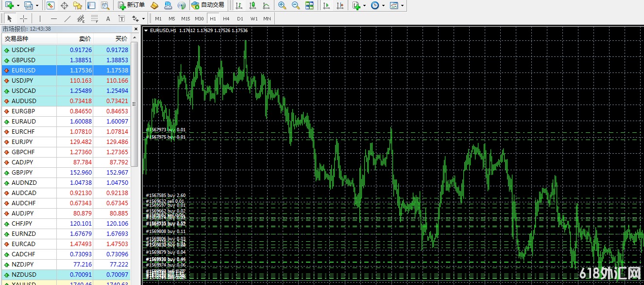Image resolution: width=644 pixels, height=285 pixels.
Task: Open the Strategy Tester magnifier icon
Action: (105, 5)
